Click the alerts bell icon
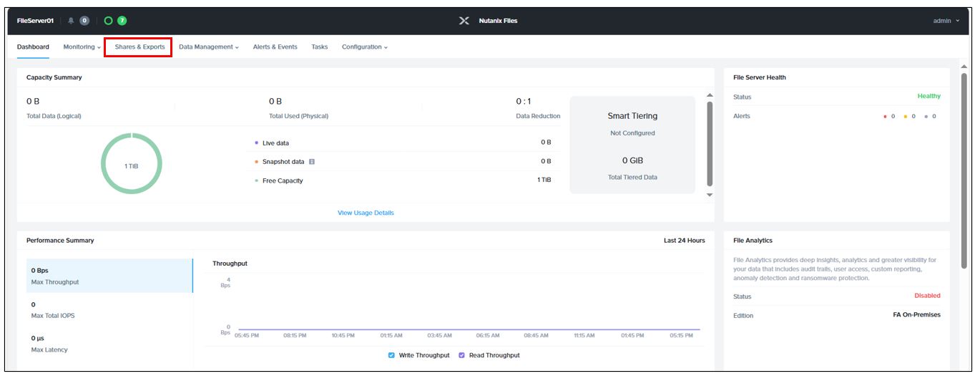 point(72,21)
